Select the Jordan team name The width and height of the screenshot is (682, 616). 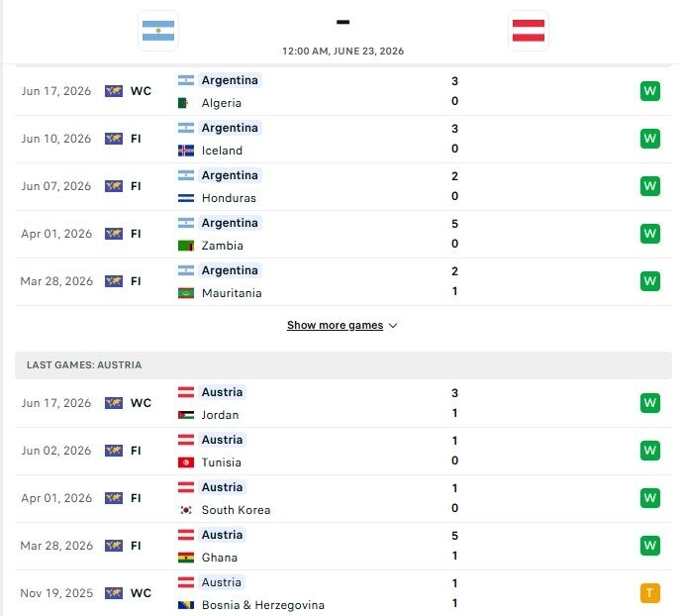coord(220,415)
